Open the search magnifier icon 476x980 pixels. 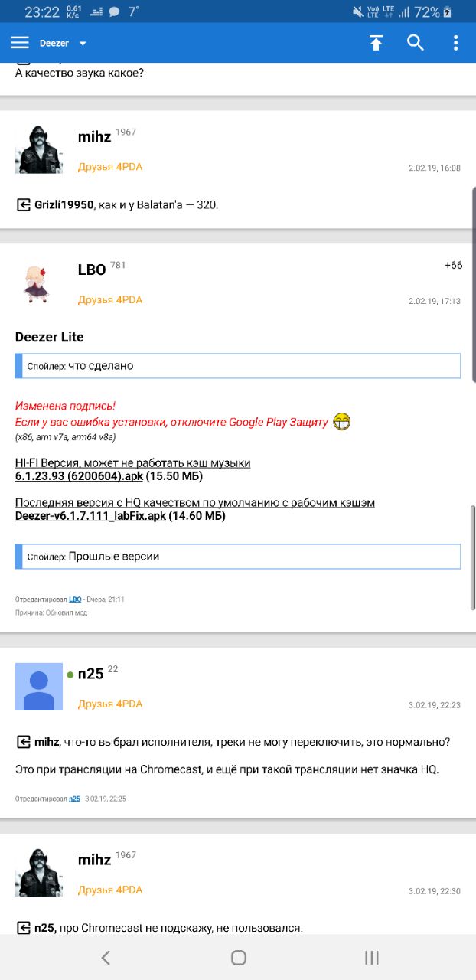416,43
